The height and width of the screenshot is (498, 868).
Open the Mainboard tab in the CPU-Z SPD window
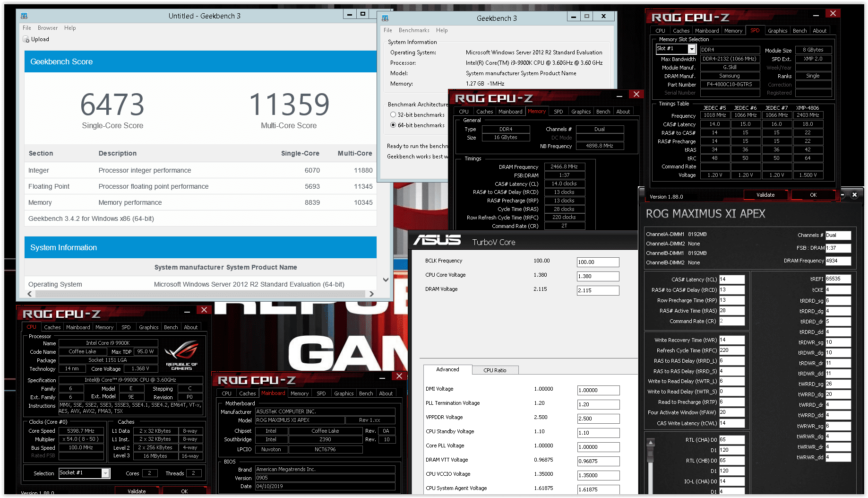(707, 31)
